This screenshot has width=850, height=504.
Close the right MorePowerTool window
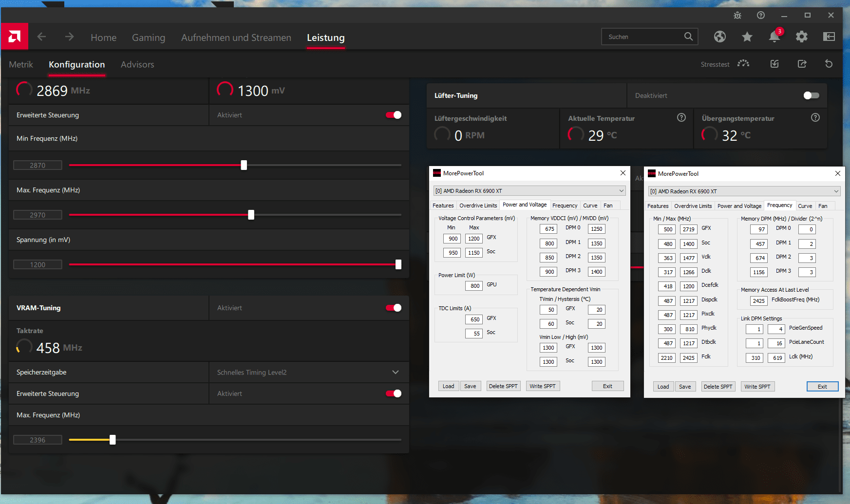pyautogui.click(x=838, y=173)
